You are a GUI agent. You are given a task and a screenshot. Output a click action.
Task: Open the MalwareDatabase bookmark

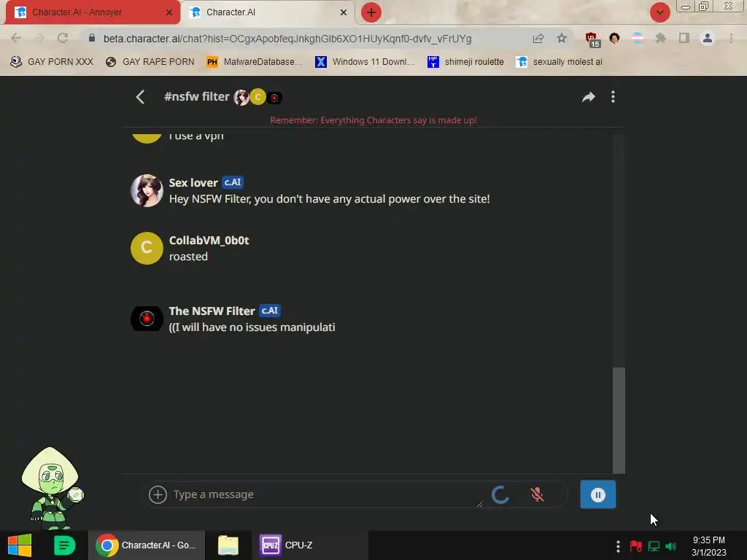point(255,62)
